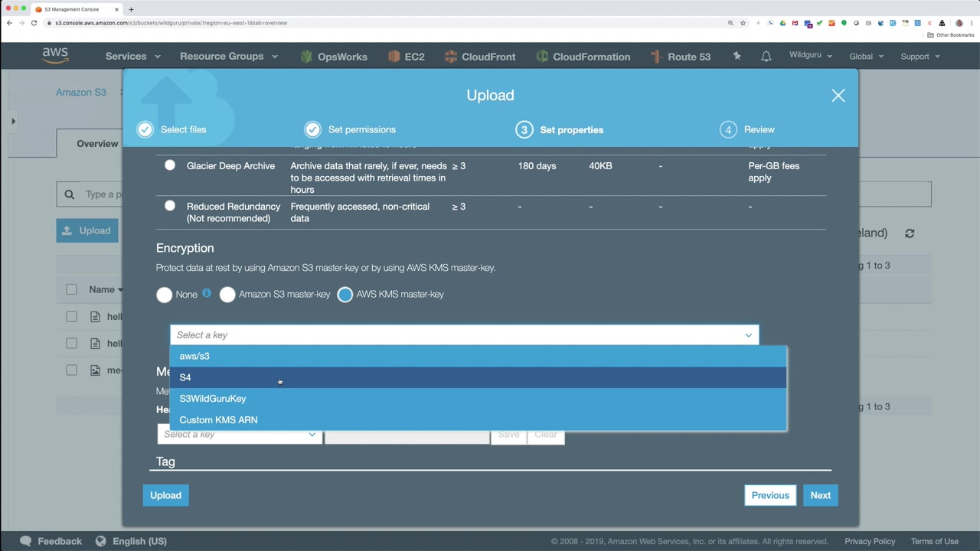Choose Amazon S3 master-key encryption
This screenshot has width=980, height=551.
(x=227, y=295)
